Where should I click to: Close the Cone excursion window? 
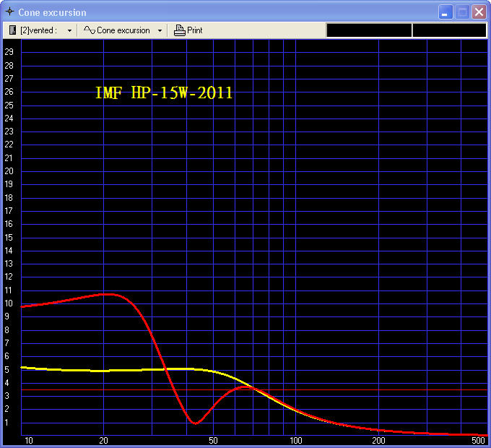tap(479, 12)
